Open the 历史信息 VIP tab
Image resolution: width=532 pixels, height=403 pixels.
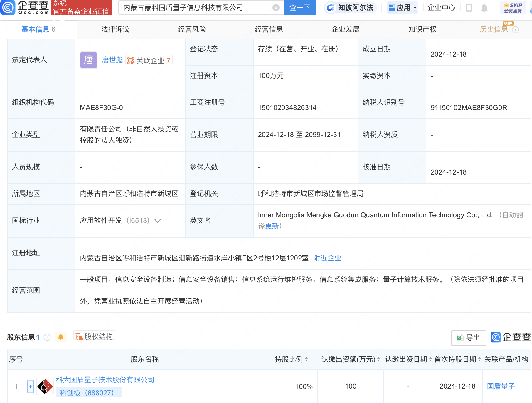pyautogui.click(x=494, y=29)
